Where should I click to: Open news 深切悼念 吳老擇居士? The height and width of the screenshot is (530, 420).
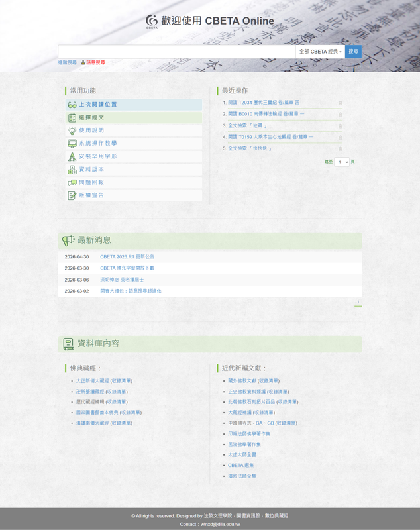[x=122, y=280]
